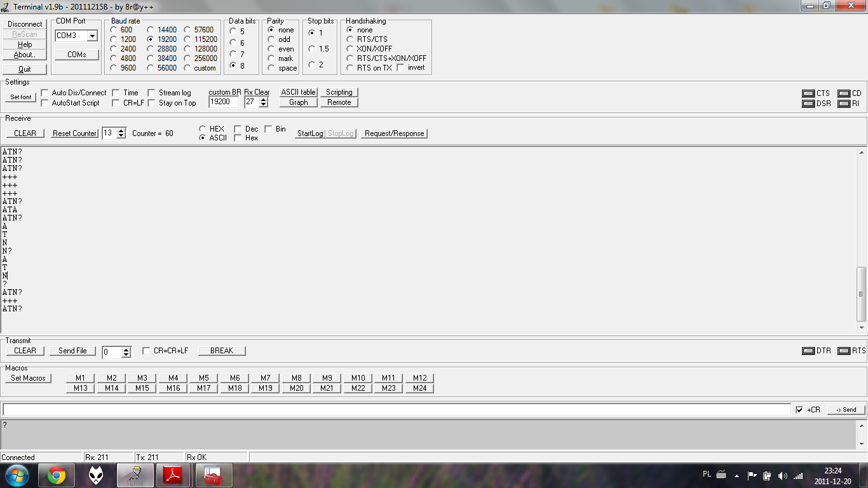Click the Terminal app taskbar icon
The width and height of the screenshot is (868, 488).
click(x=135, y=475)
